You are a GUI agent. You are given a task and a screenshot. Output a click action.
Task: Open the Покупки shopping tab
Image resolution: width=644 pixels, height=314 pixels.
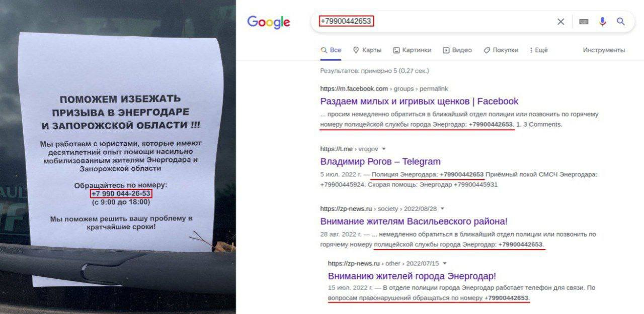click(x=501, y=50)
